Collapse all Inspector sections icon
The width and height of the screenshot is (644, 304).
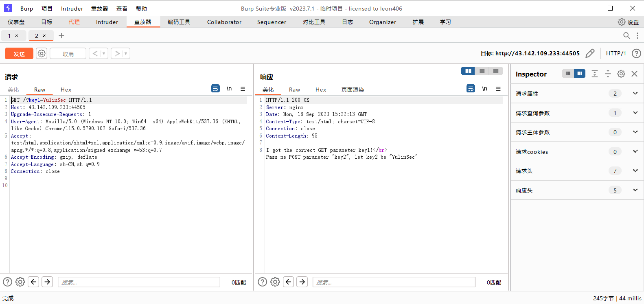pos(608,74)
